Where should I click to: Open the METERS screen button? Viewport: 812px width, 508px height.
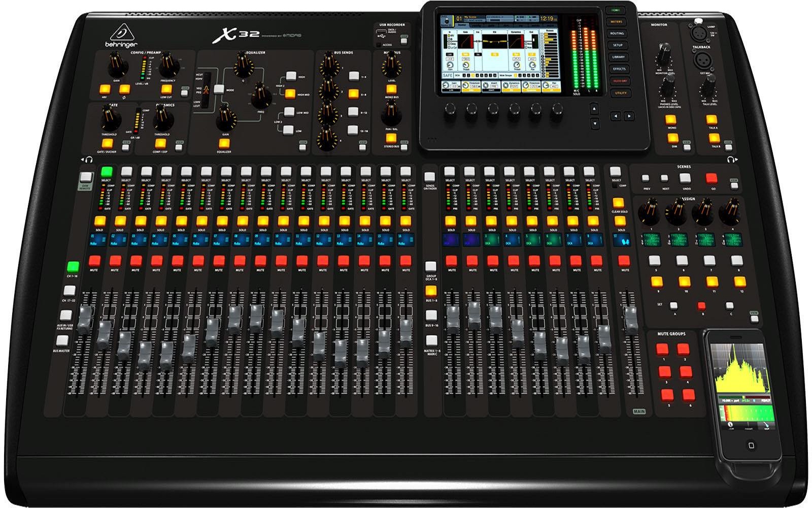pyautogui.click(x=616, y=22)
